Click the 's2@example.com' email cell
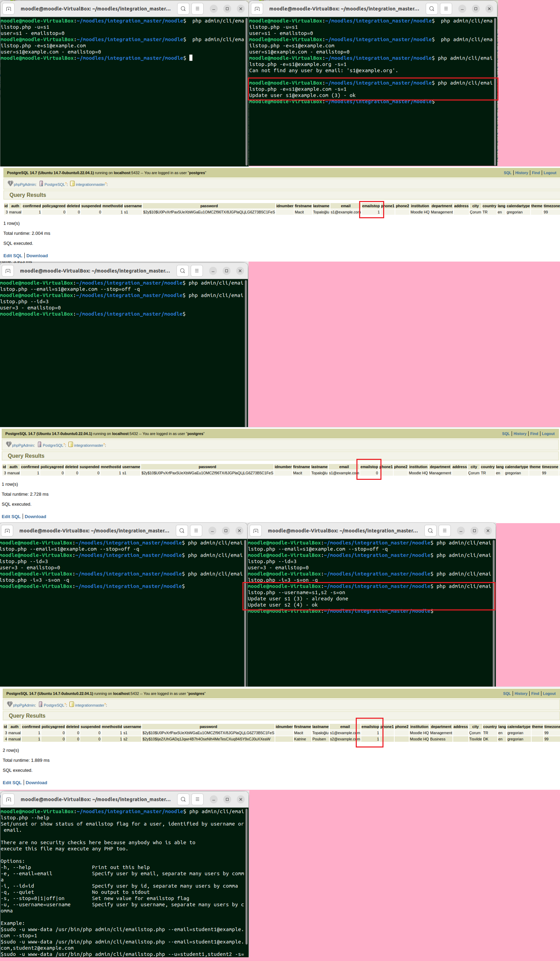The height and width of the screenshot is (961, 560). pyautogui.click(x=345, y=739)
